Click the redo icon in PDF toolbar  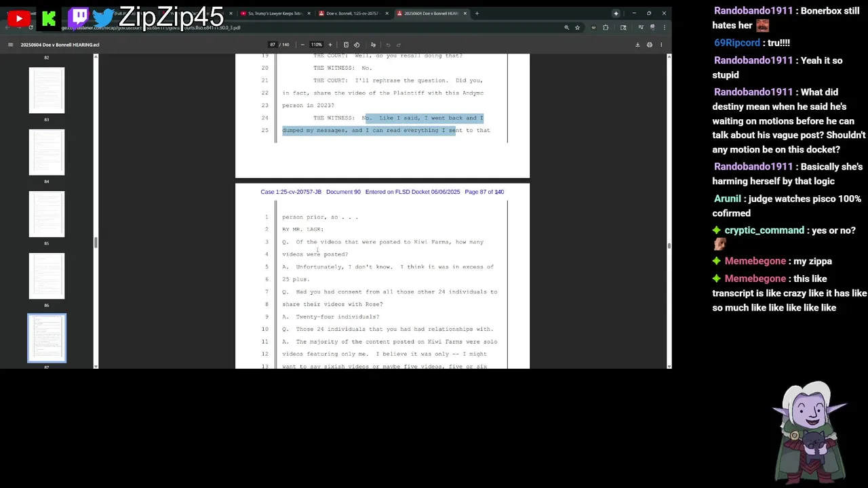coord(399,45)
